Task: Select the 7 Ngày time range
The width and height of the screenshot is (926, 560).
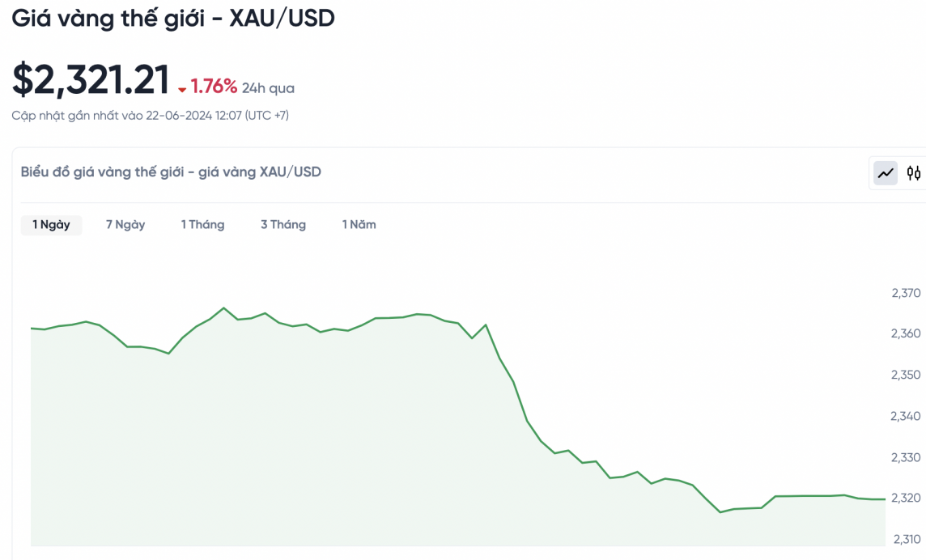Action: (125, 225)
